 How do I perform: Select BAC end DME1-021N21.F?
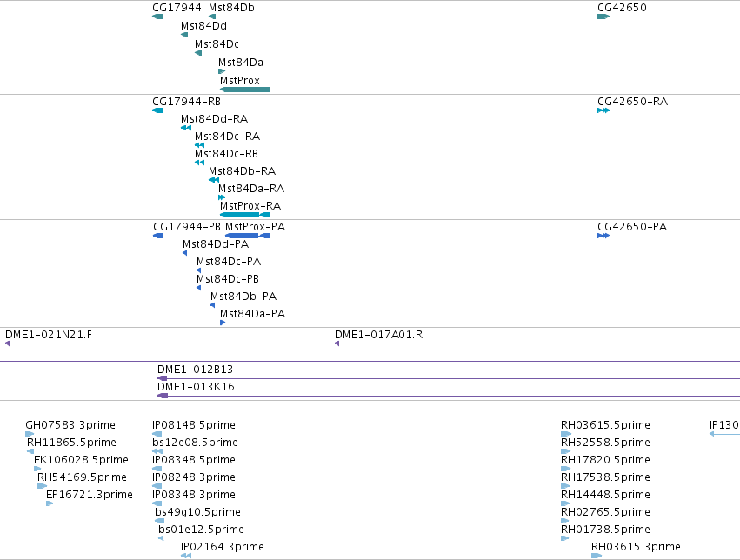point(49,335)
